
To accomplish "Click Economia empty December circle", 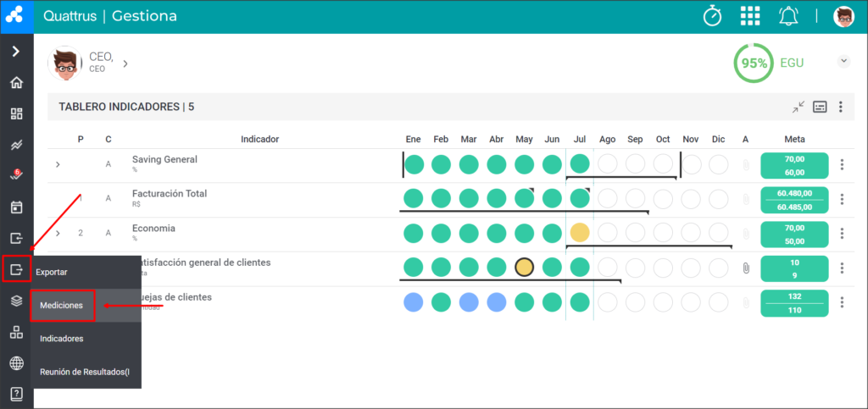I will pos(719,233).
